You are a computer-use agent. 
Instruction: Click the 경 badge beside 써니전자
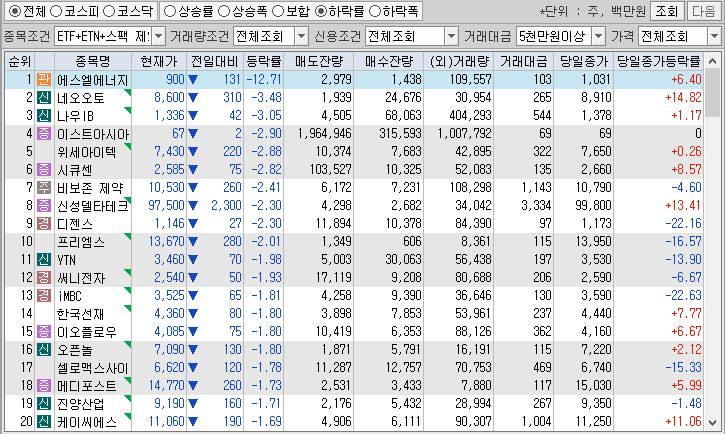click(44, 277)
